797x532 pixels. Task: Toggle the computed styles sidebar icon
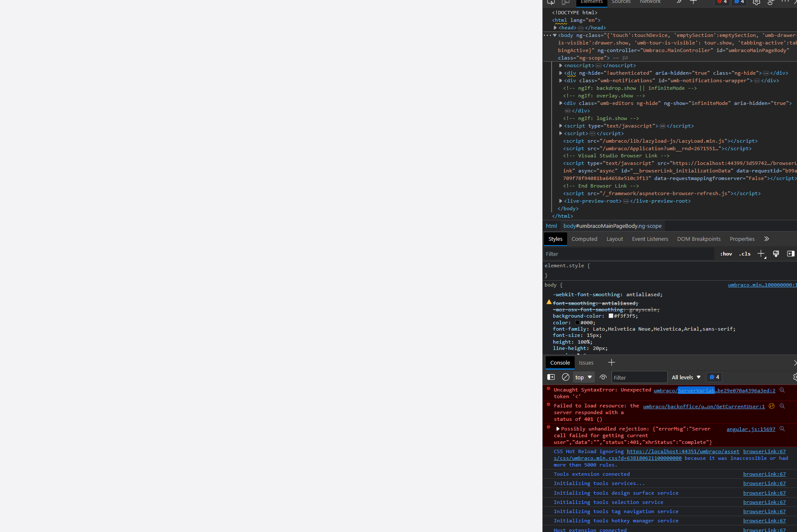[791, 254]
